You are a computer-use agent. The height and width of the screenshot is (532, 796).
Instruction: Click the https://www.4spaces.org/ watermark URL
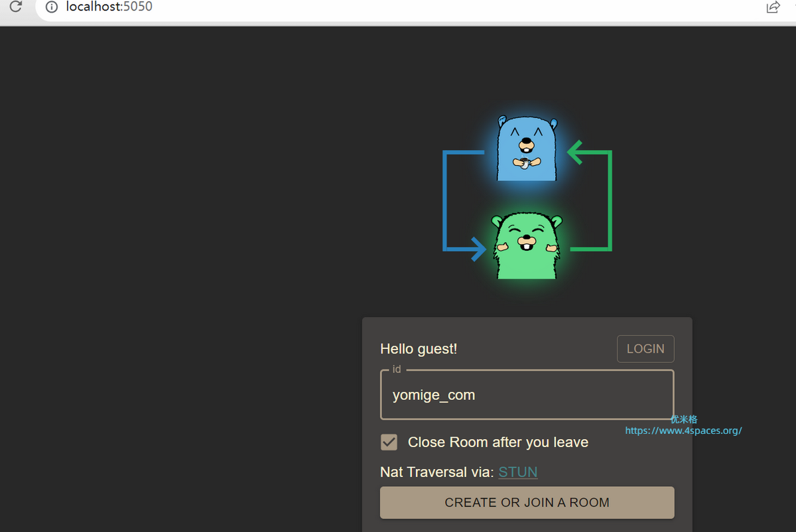click(x=683, y=431)
